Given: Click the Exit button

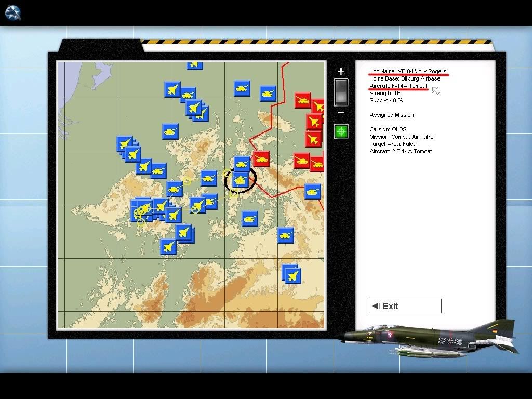Looking at the screenshot, I should coord(405,306).
